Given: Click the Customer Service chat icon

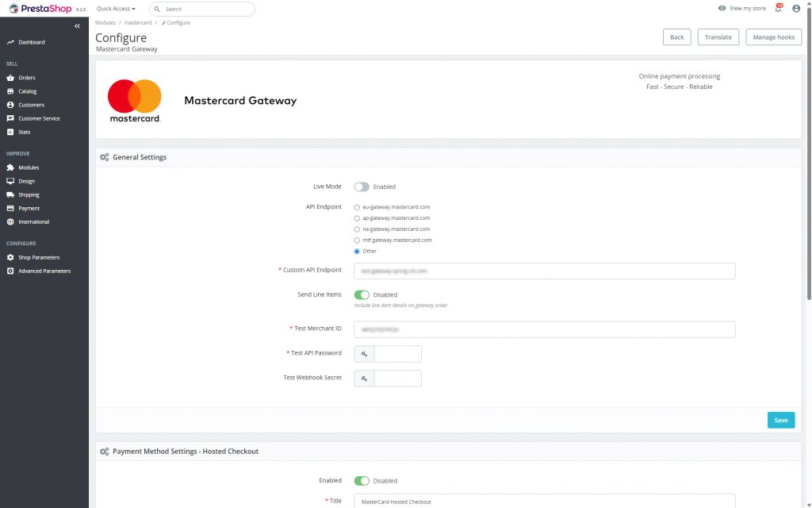Looking at the screenshot, I should (10, 118).
